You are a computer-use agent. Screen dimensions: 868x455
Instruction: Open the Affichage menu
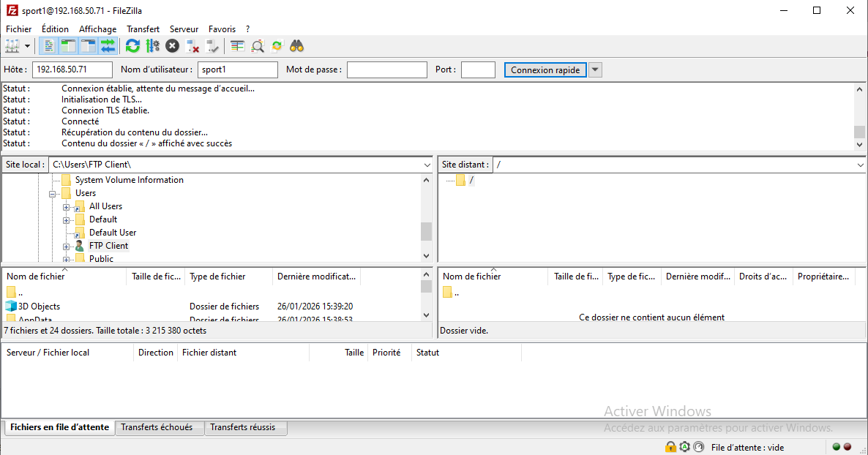[98, 29]
